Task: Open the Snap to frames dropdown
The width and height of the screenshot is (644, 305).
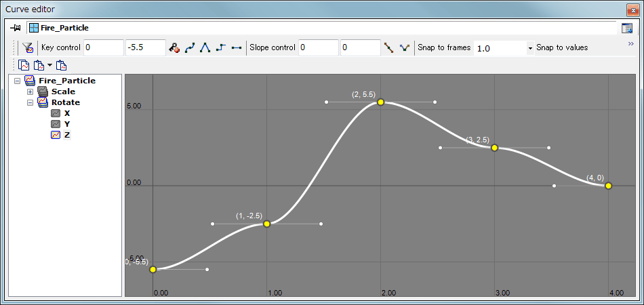Action: [x=529, y=48]
